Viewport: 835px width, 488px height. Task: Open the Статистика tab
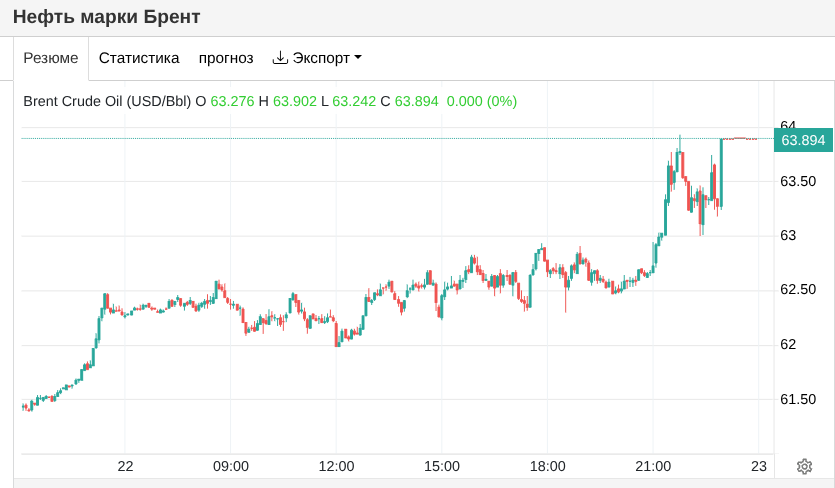(x=139, y=58)
